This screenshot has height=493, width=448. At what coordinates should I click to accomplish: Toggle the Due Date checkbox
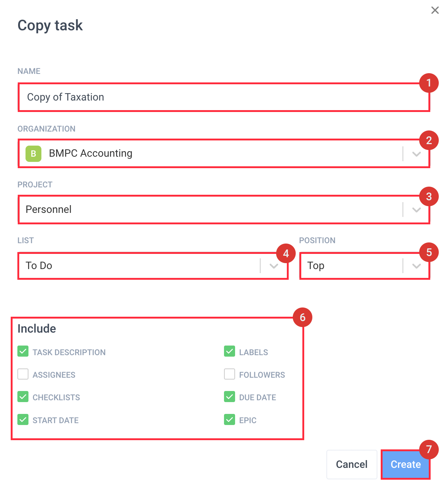(230, 397)
